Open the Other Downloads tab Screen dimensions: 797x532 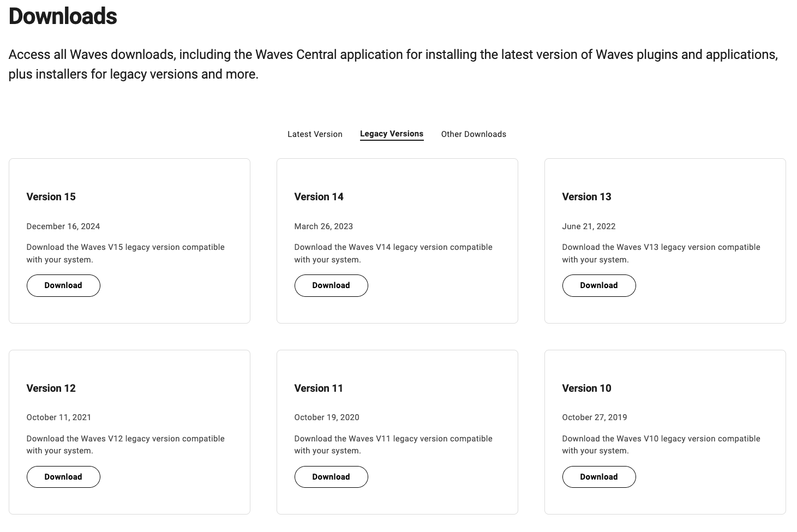[474, 134]
